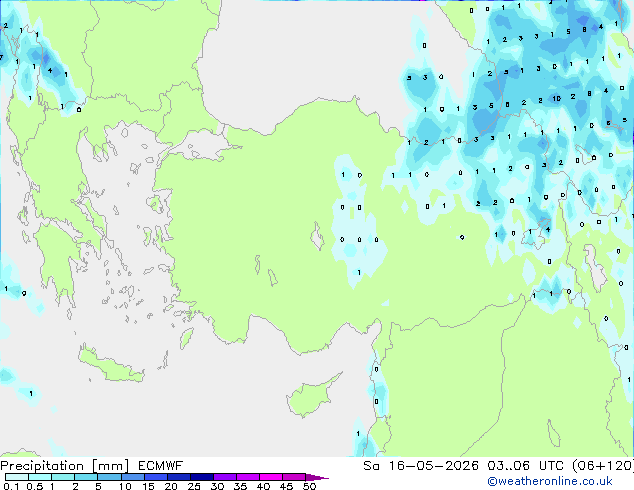The height and width of the screenshot is (490, 634).
Task: Click the '50' legend scale label
Action: tap(310, 486)
